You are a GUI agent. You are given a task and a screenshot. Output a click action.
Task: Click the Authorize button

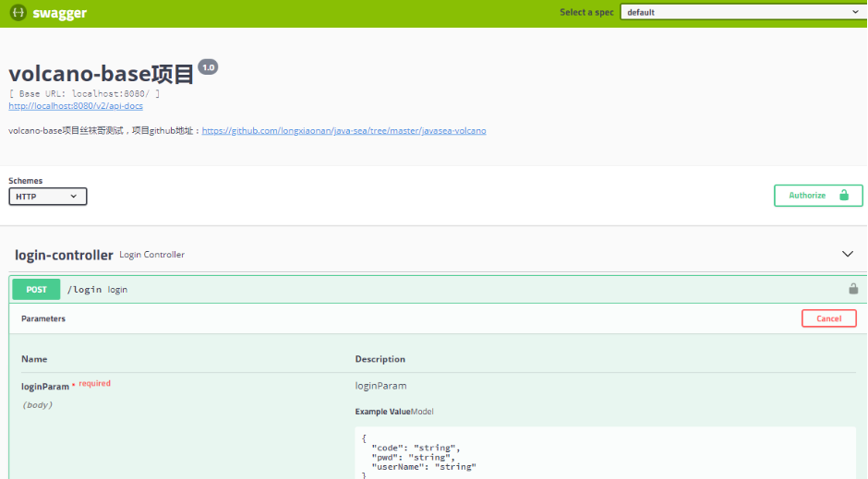(818, 196)
